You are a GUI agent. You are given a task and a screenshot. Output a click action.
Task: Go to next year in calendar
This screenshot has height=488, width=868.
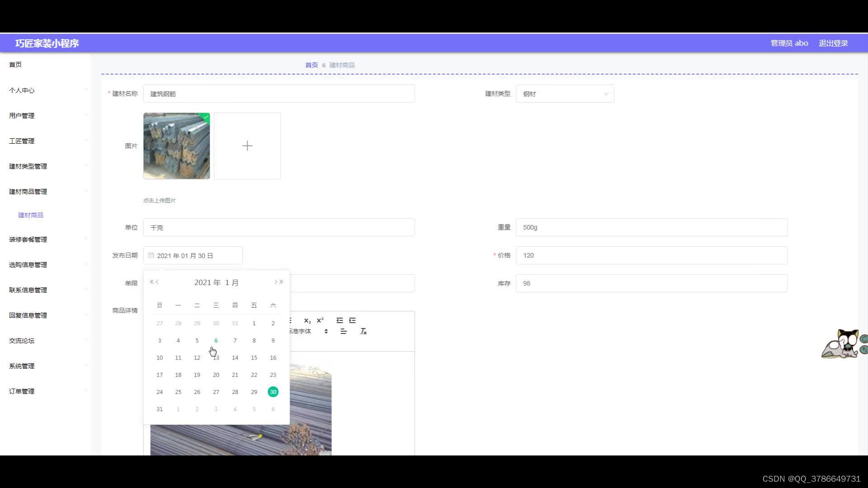(281, 282)
